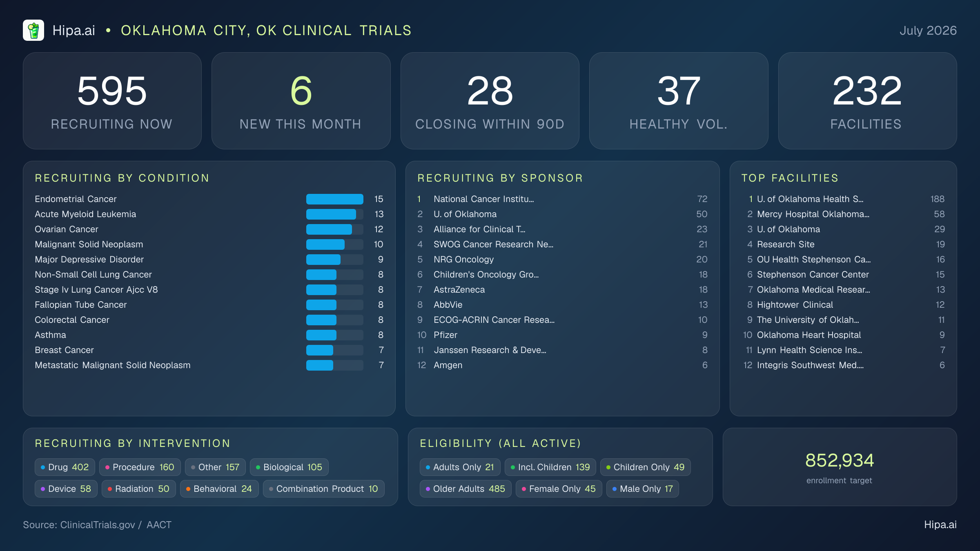Image resolution: width=980 pixels, height=551 pixels.
Task: Open the 28 Closing Within 90D card
Action: tap(490, 101)
